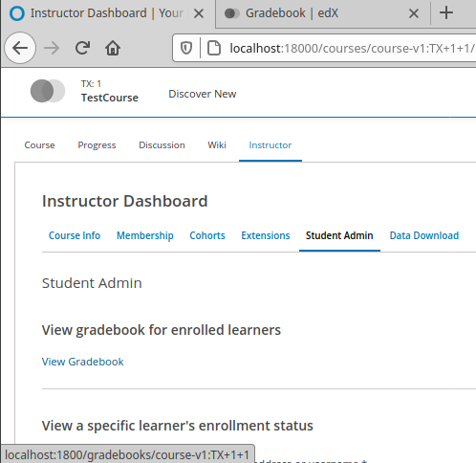Click the browser forward arrow
476x463 pixels.
[52, 48]
